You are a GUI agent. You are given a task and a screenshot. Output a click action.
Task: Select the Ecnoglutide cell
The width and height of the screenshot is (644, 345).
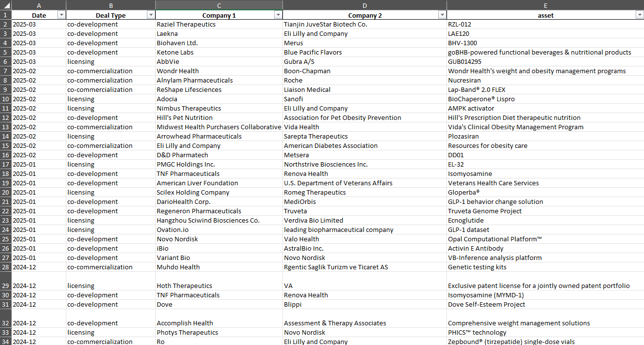(545, 221)
